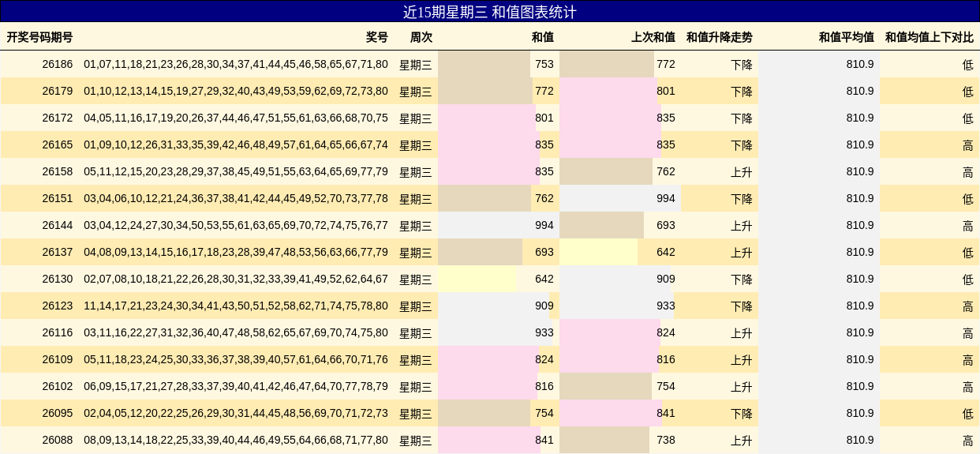Click previous sum 772 in row 26186
Viewport: 980px width, 454px height.
pos(666,64)
